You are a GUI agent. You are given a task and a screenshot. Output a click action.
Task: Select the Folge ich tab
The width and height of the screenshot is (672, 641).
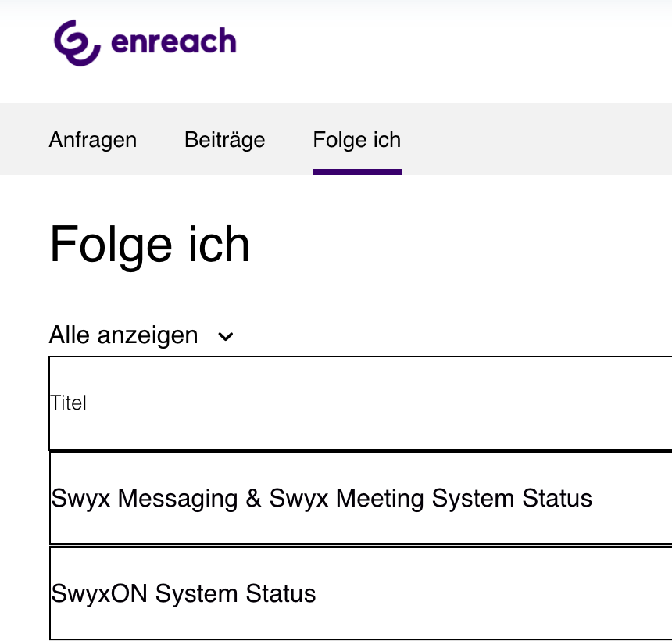point(356,139)
